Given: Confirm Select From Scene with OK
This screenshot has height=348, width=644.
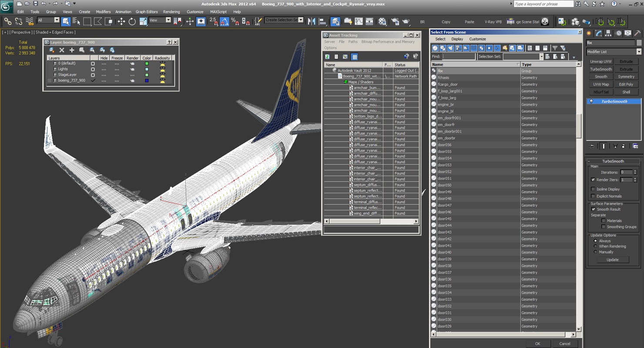Looking at the screenshot, I should [x=537, y=344].
